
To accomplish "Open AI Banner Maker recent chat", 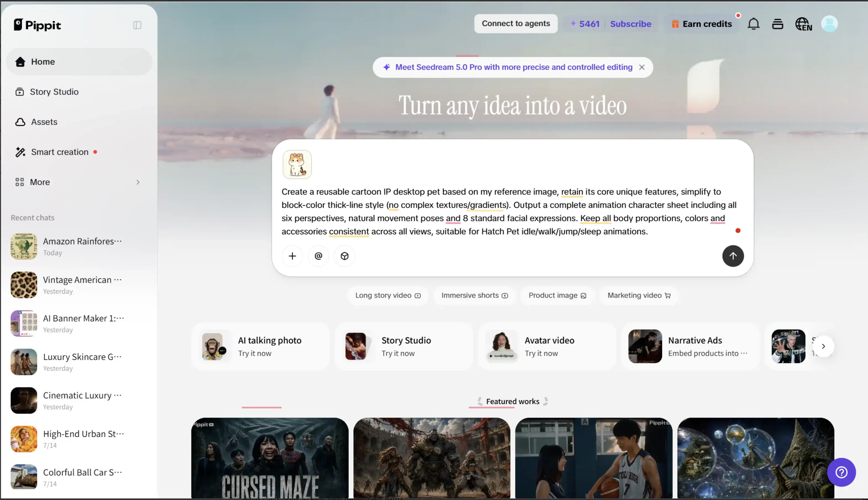I will (79, 323).
